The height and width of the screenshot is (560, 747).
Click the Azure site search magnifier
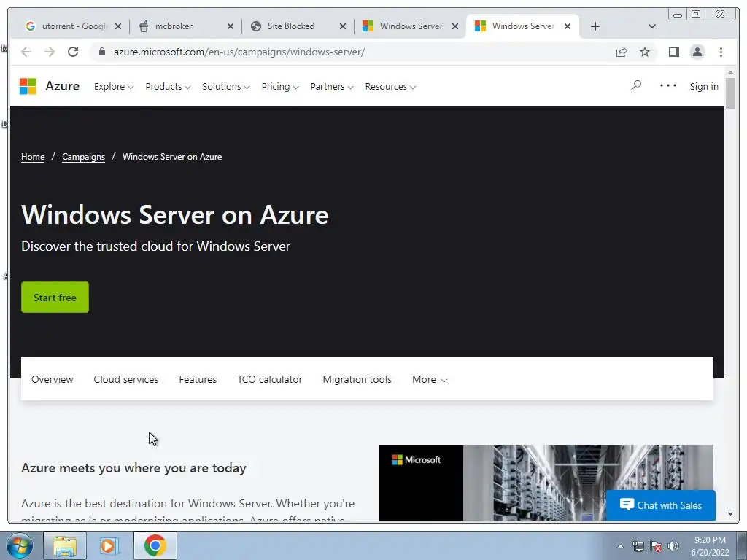pos(636,86)
